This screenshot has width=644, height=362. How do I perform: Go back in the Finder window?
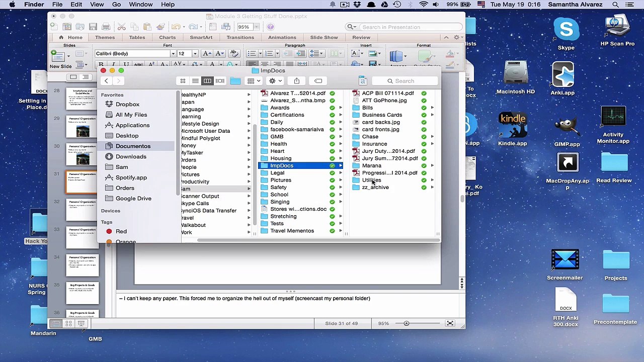coord(106,81)
